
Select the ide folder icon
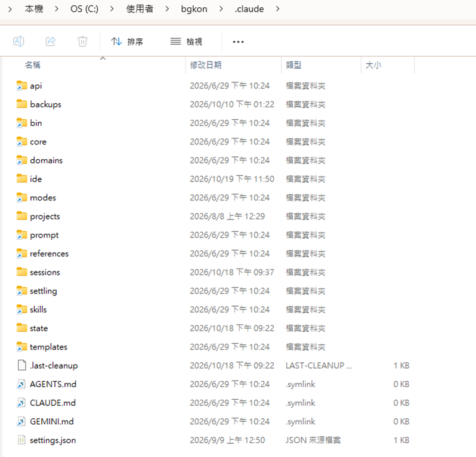22,179
